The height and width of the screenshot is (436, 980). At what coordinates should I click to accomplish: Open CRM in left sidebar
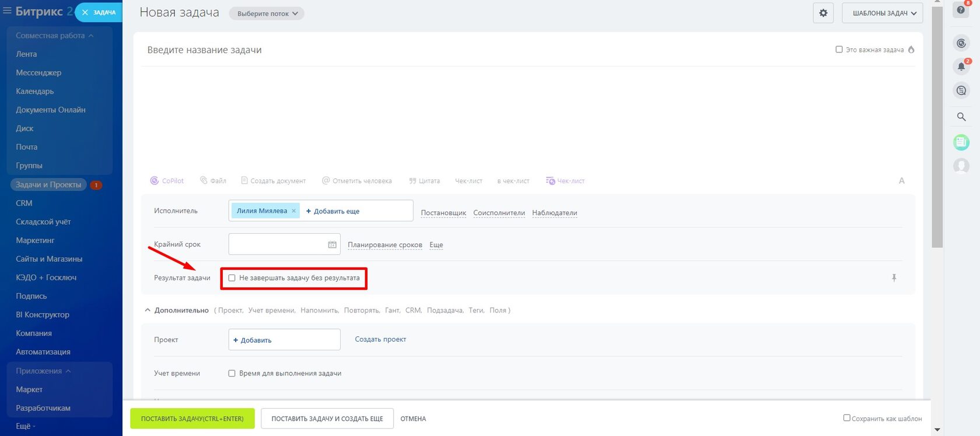(24, 203)
